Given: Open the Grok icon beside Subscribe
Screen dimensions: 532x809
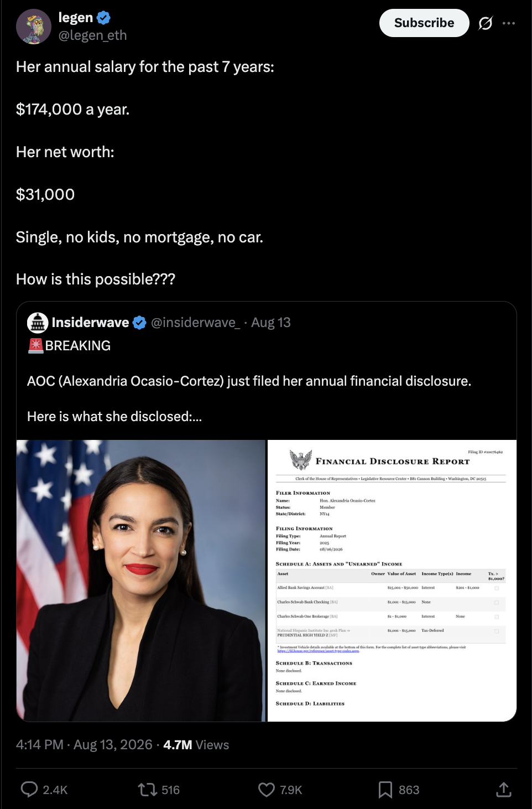Looking at the screenshot, I should click(486, 23).
